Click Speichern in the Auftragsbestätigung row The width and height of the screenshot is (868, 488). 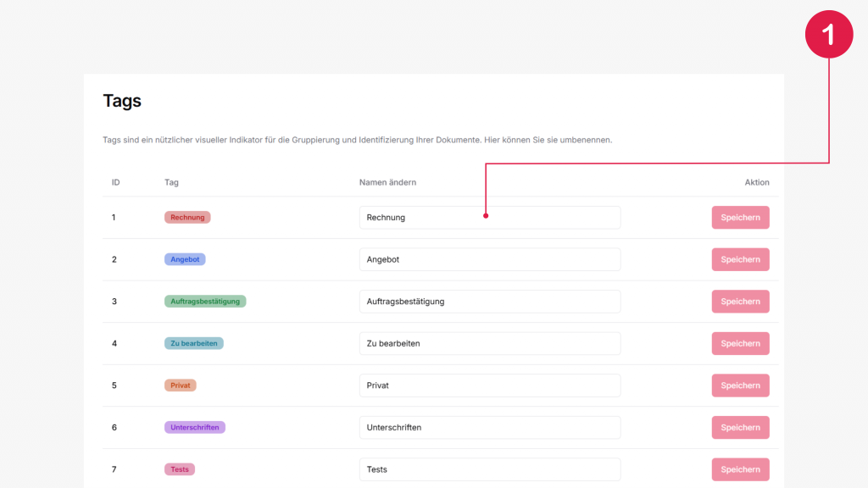coord(740,302)
